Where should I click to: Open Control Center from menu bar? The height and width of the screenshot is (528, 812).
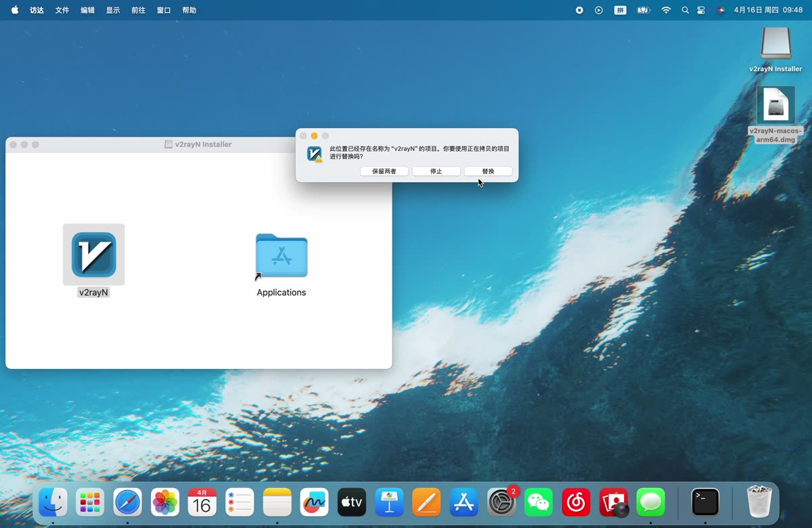[x=701, y=10]
